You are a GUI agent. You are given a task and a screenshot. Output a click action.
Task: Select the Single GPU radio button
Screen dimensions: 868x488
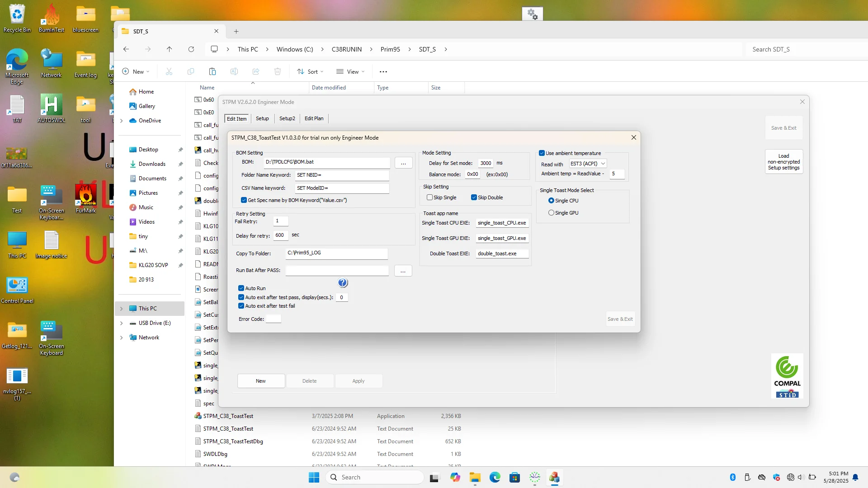tap(552, 212)
